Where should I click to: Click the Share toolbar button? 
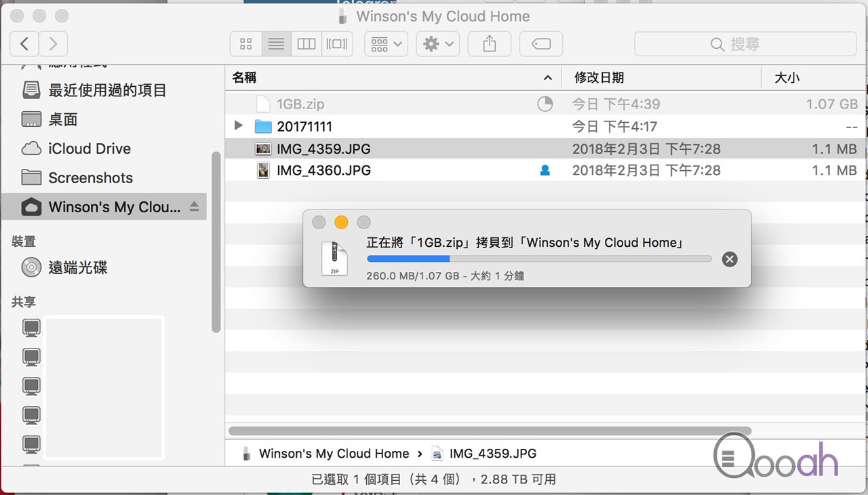[490, 44]
